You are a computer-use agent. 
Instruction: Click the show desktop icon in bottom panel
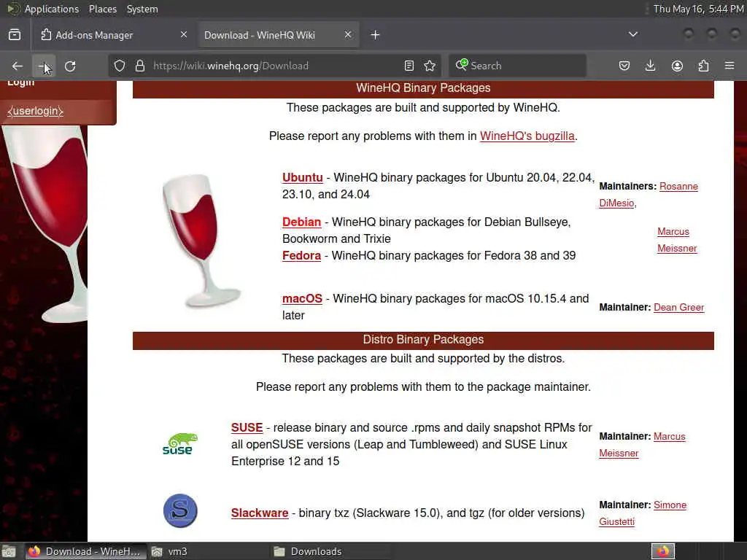click(x=9, y=551)
